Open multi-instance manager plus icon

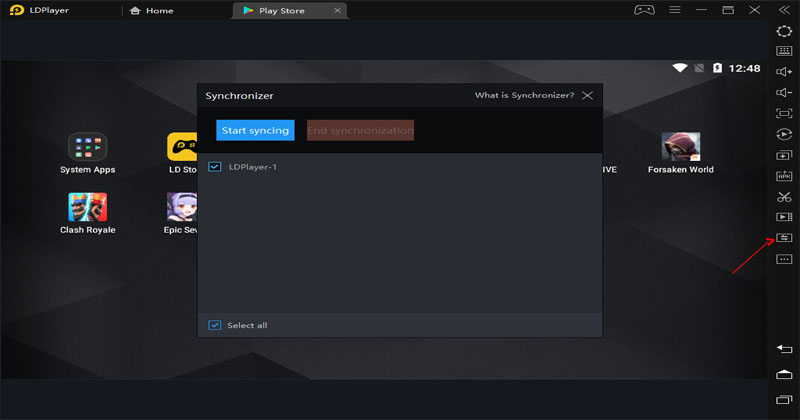[784, 155]
